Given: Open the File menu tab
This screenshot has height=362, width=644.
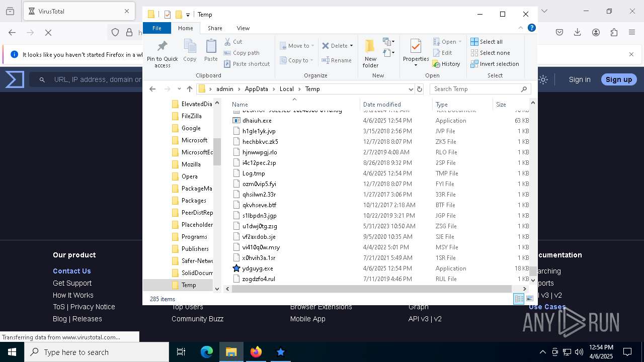Looking at the screenshot, I should 157,28.
